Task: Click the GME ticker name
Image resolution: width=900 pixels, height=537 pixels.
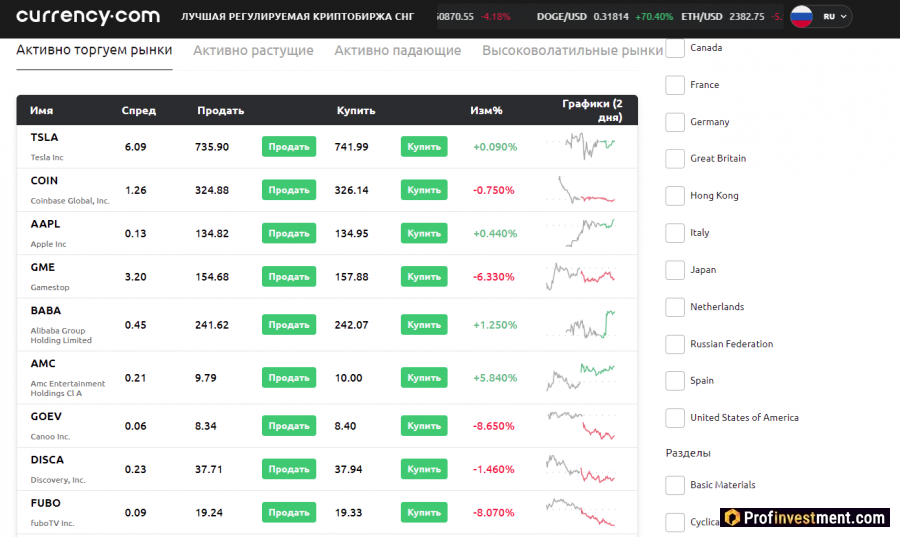Action: (42, 267)
